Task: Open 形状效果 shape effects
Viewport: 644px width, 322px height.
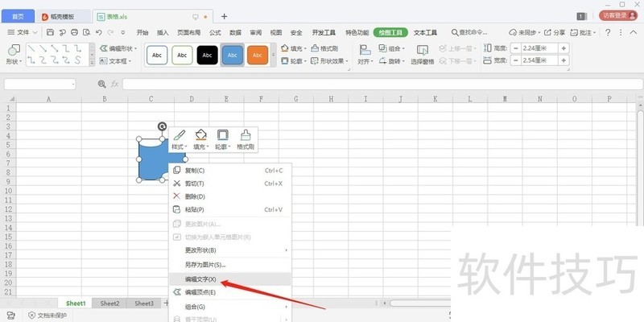Action: [x=329, y=61]
